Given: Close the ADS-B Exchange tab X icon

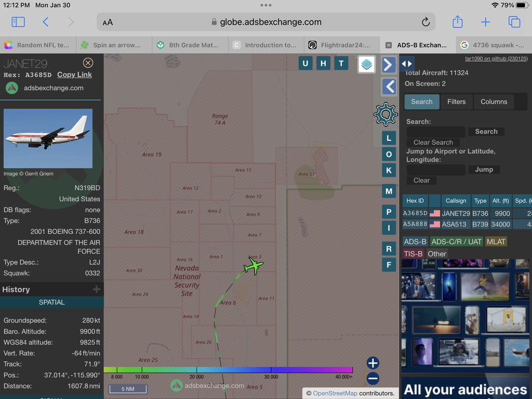Looking at the screenshot, I should click(x=389, y=45).
